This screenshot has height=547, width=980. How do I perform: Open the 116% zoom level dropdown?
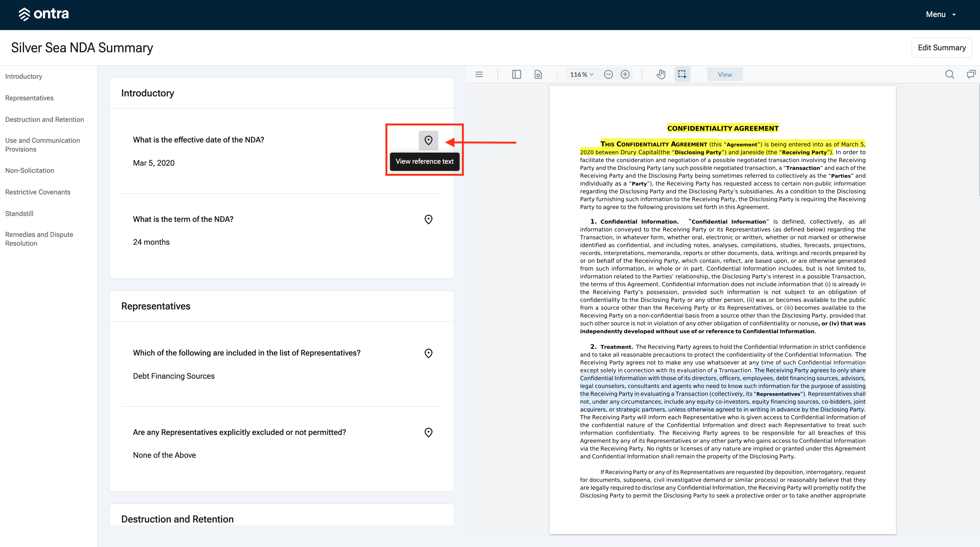click(x=582, y=75)
